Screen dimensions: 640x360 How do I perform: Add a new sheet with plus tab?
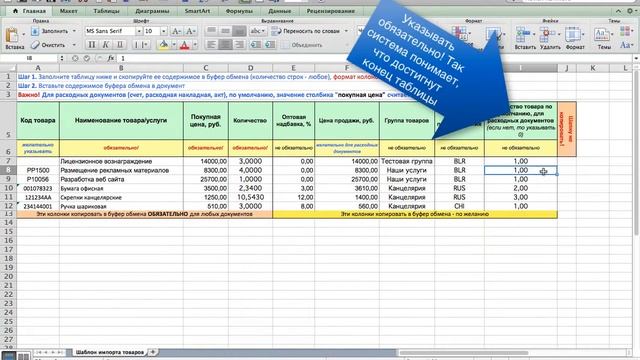pos(153,351)
